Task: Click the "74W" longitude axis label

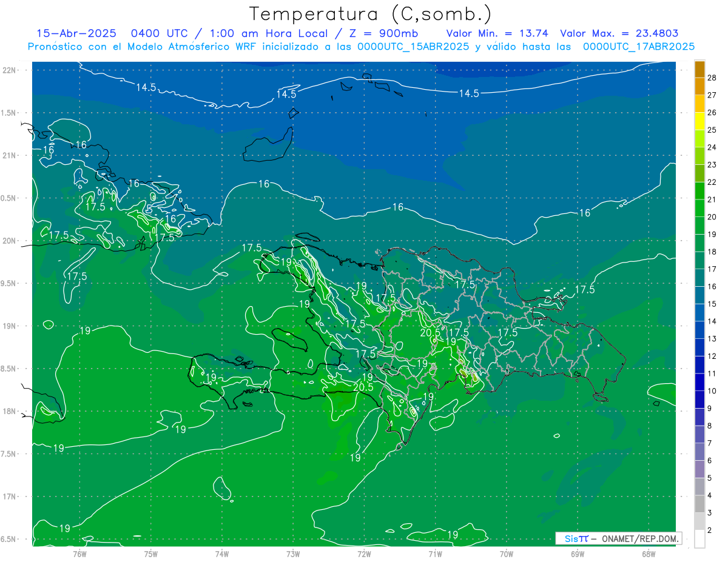Action: click(x=222, y=554)
